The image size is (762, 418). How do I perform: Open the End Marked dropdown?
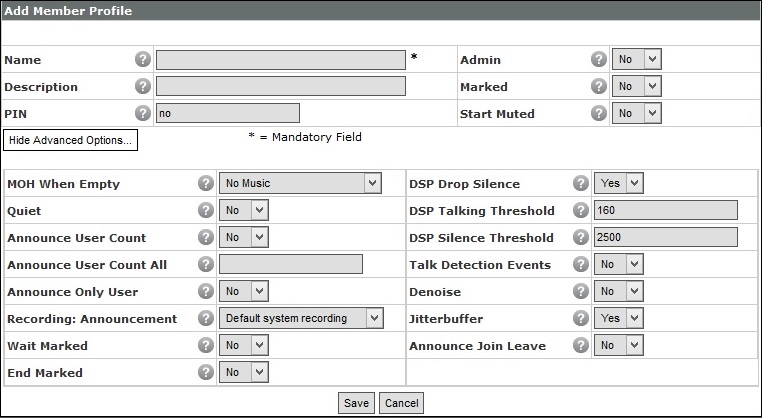(x=243, y=372)
